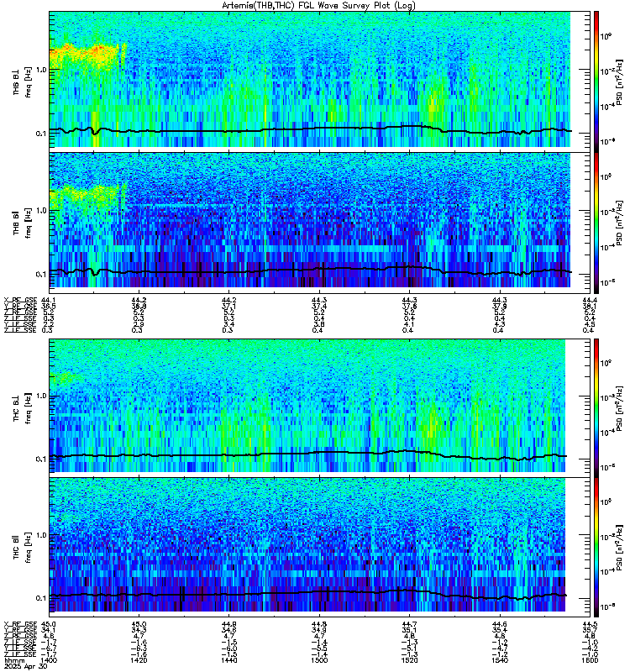Click the "1540" time tick label
630x672 pixels.
click(x=500, y=660)
